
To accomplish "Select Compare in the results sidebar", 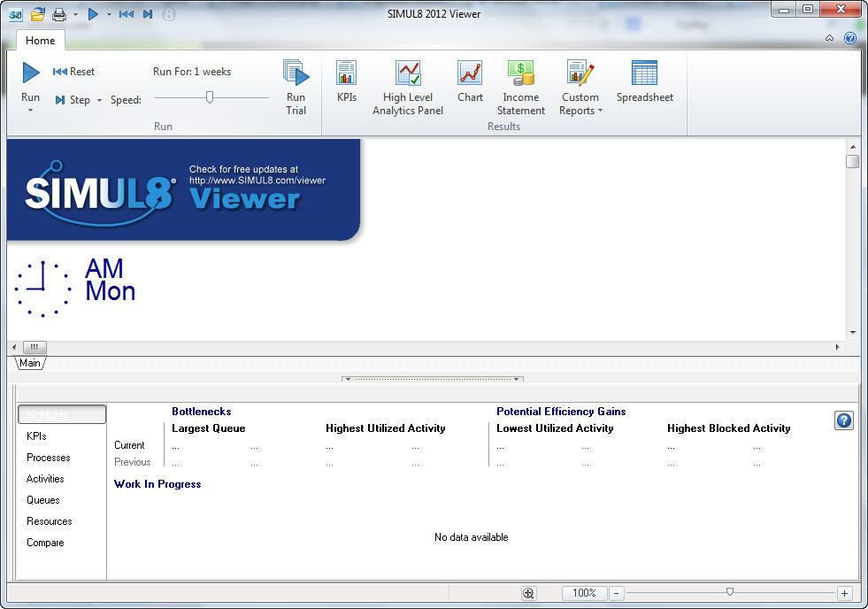I will coord(45,543).
